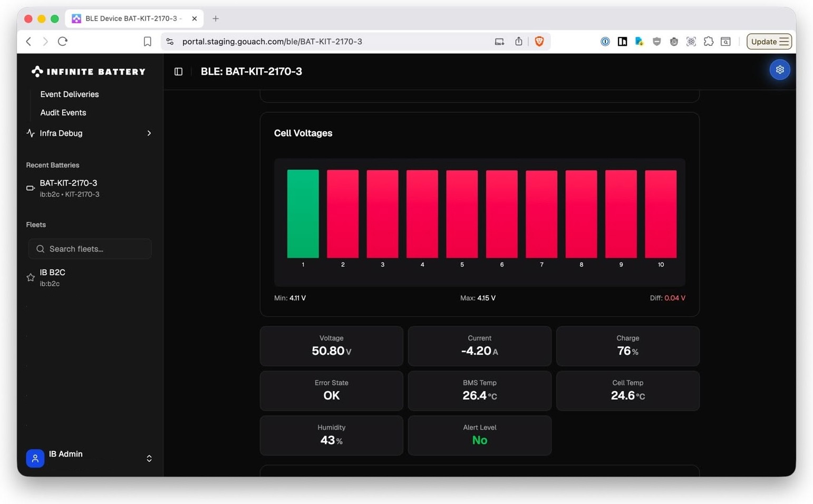813x504 pixels.
Task: Click the BMS Temp 26.4 card
Action: [480, 391]
